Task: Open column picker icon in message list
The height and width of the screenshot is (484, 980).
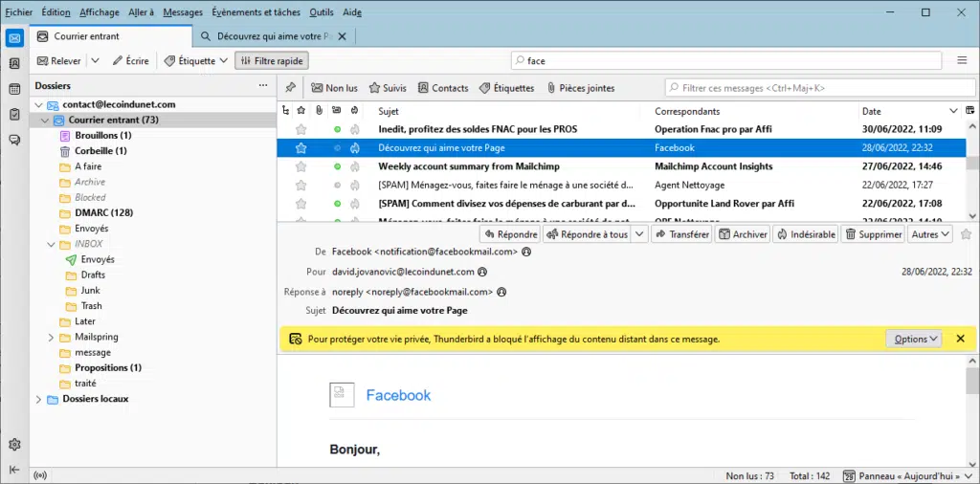Action: [970, 111]
